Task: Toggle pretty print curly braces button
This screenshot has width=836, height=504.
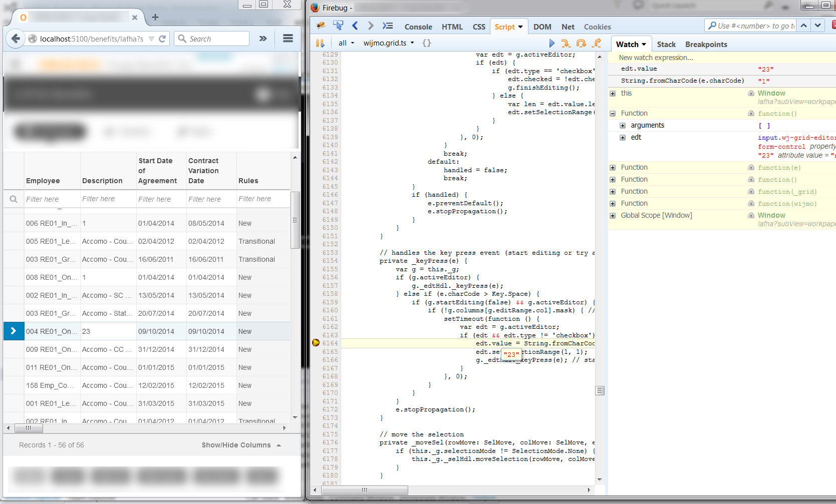Action: [x=426, y=43]
